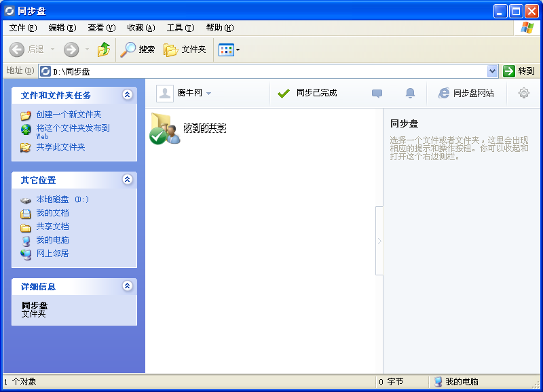Image resolution: width=543 pixels, height=392 pixels.
Task: Open the messages speech bubble icon
Action: [377, 93]
